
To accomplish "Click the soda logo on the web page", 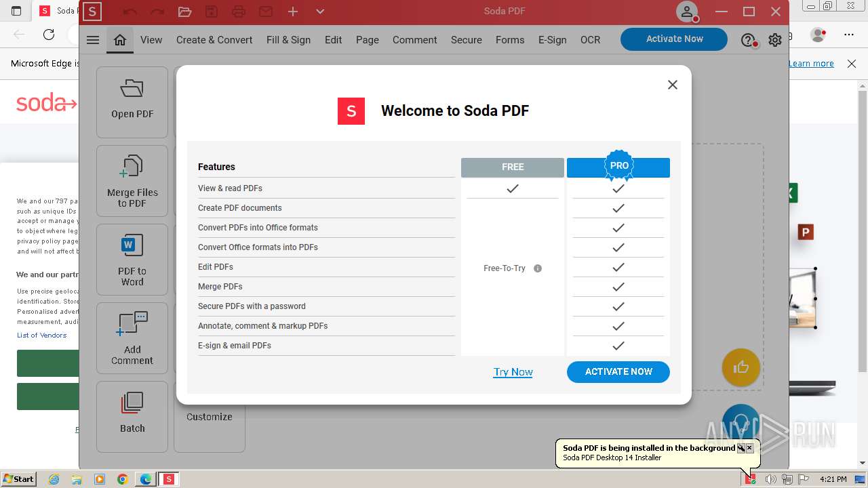I will 46,104.
